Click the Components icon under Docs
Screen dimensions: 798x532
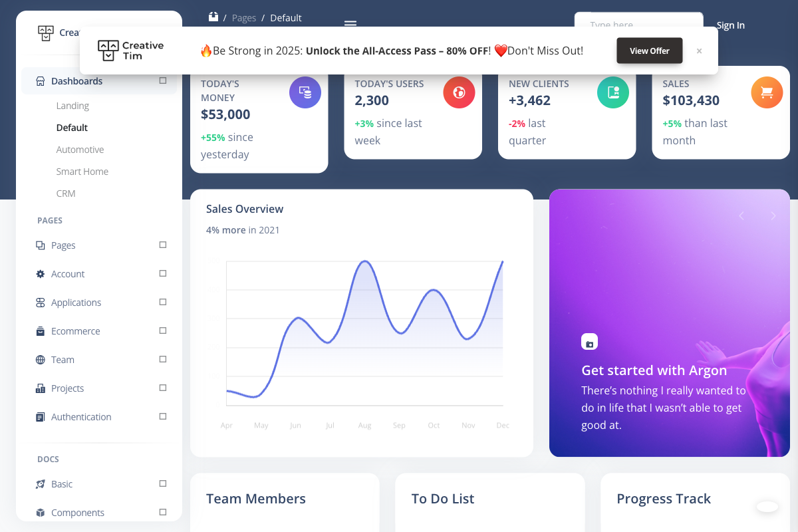point(39,512)
